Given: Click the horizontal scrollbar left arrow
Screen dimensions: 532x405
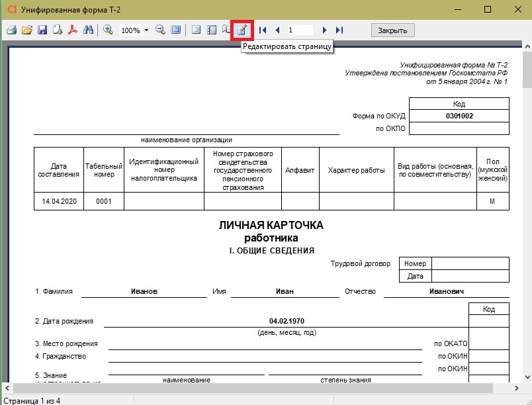Looking at the screenshot, I should [7, 388].
